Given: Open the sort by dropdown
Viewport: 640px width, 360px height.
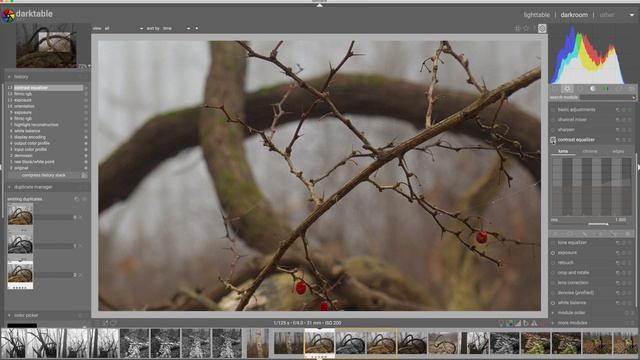Looking at the screenshot, I should (x=176, y=29).
